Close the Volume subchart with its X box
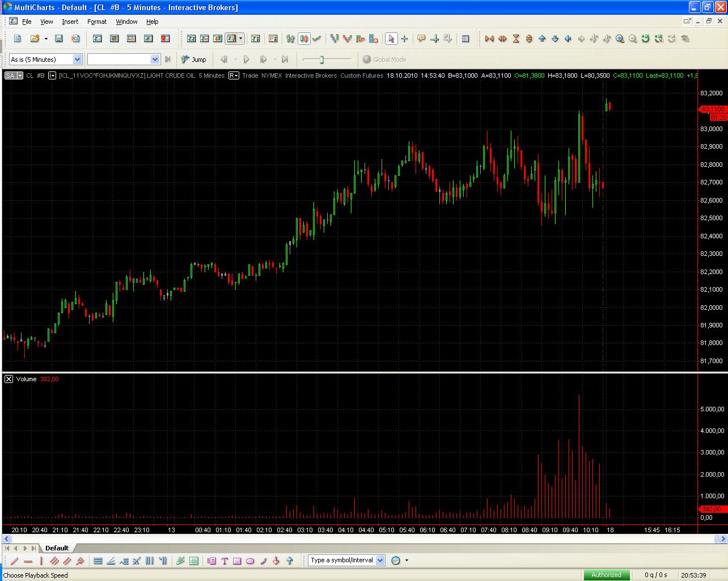Viewport: 728px width, 581px height. (9, 379)
